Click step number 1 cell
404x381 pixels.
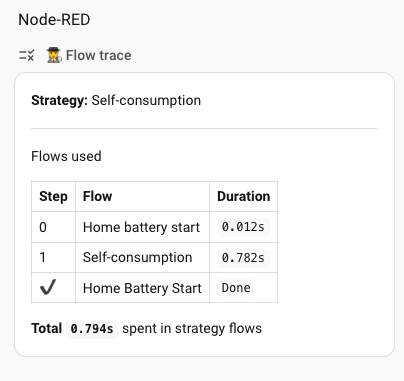pyautogui.click(x=53, y=258)
